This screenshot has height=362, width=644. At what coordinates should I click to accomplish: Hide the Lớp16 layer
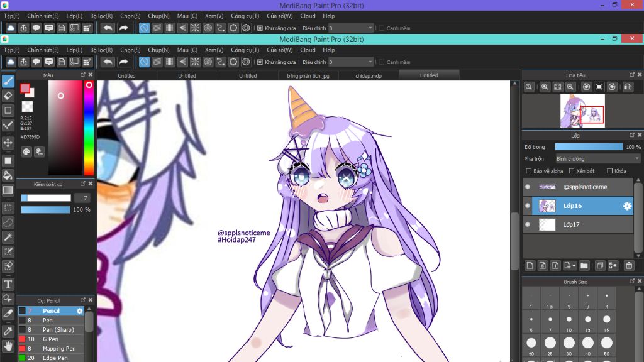click(528, 206)
